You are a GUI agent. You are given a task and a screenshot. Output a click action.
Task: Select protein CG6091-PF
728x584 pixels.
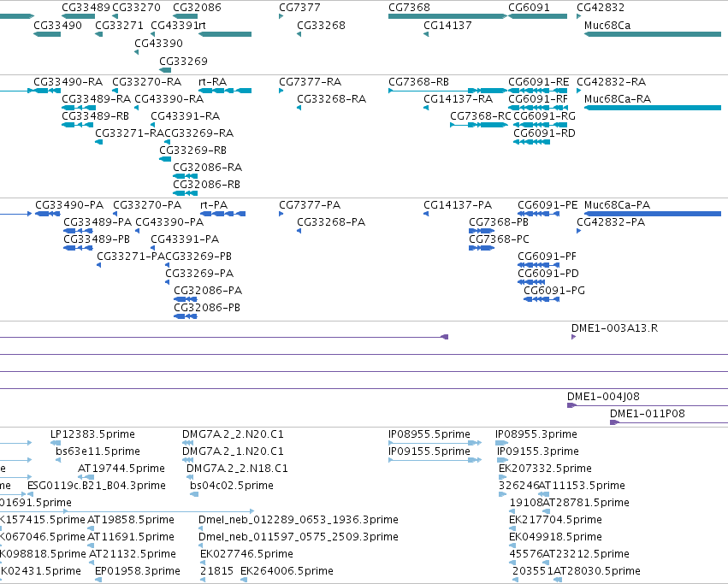(x=547, y=257)
